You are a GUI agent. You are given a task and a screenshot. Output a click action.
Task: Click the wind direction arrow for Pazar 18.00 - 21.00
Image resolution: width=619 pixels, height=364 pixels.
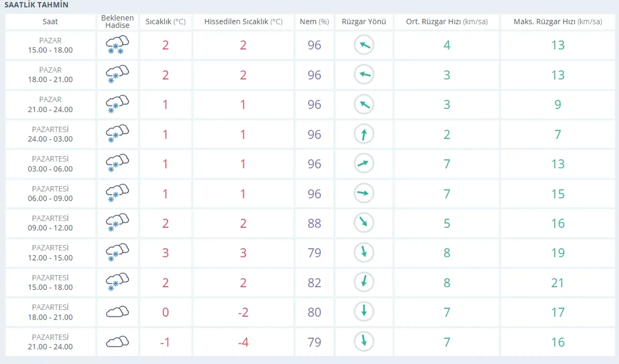(x=364, y=74)
